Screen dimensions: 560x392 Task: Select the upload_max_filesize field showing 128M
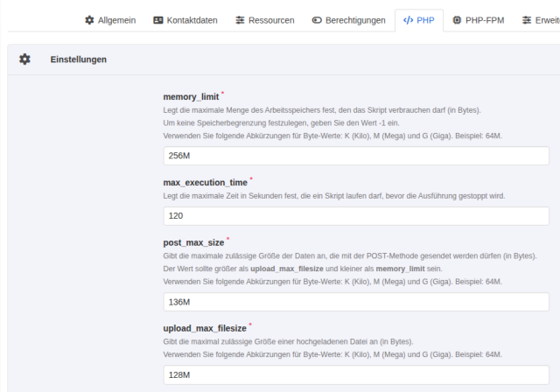pos(356,374)
